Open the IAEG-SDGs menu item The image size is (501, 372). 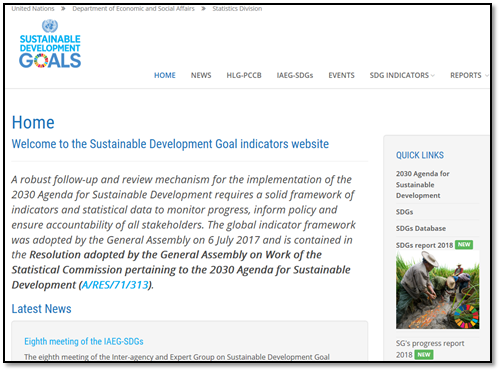(295, 75)
